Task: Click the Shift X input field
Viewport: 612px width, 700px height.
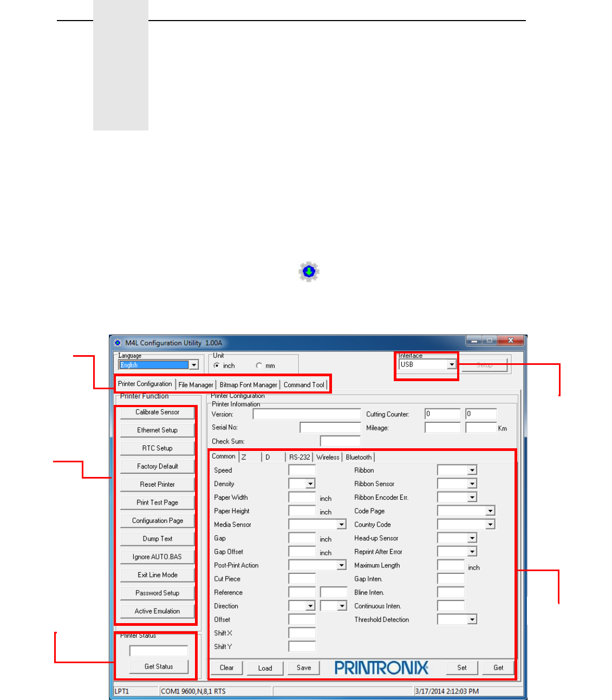Action: [x=302, y=633]
